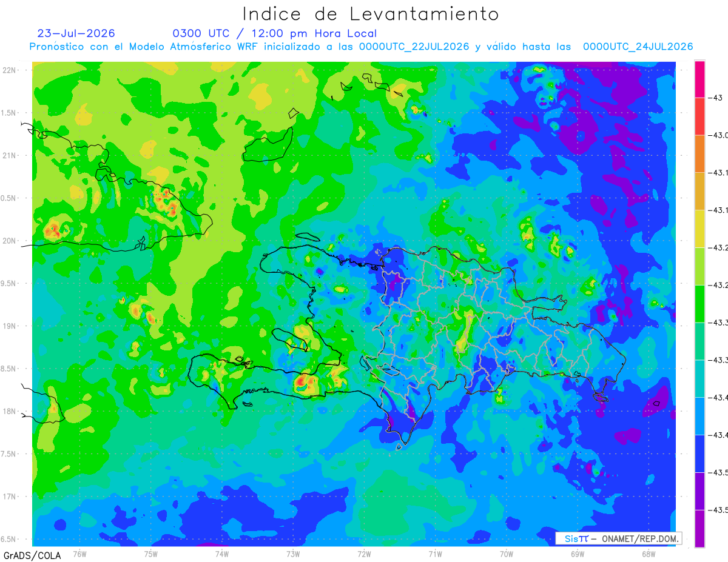Click the '69W' longitude label

[578, 554]
